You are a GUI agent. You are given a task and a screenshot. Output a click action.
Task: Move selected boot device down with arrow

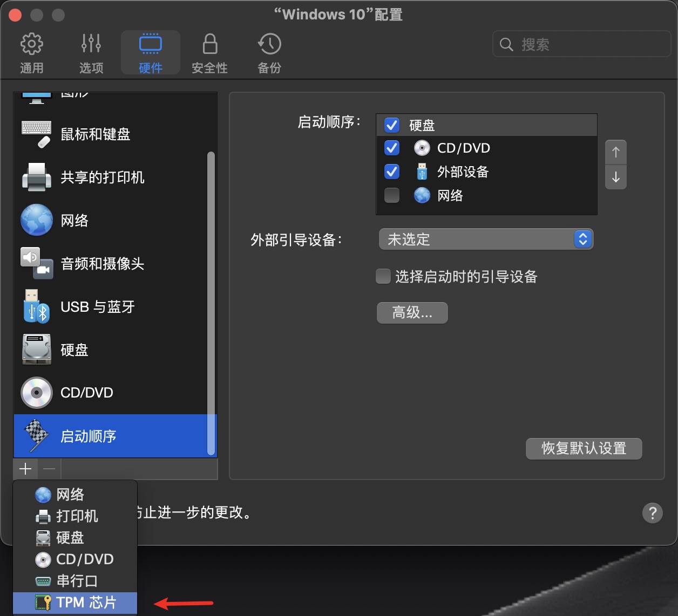coord(616,177)
